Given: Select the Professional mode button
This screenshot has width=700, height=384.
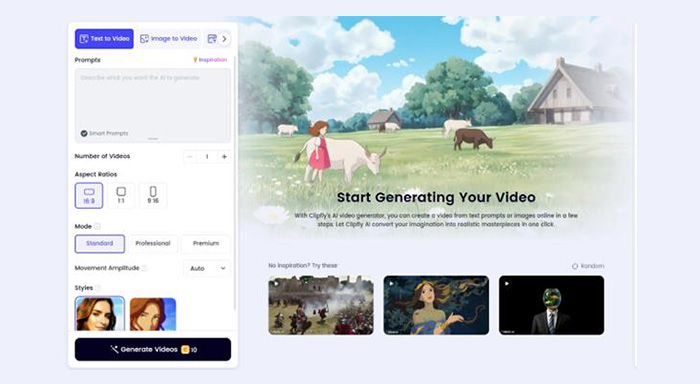Looking at the screenshot, I should 153,243.
